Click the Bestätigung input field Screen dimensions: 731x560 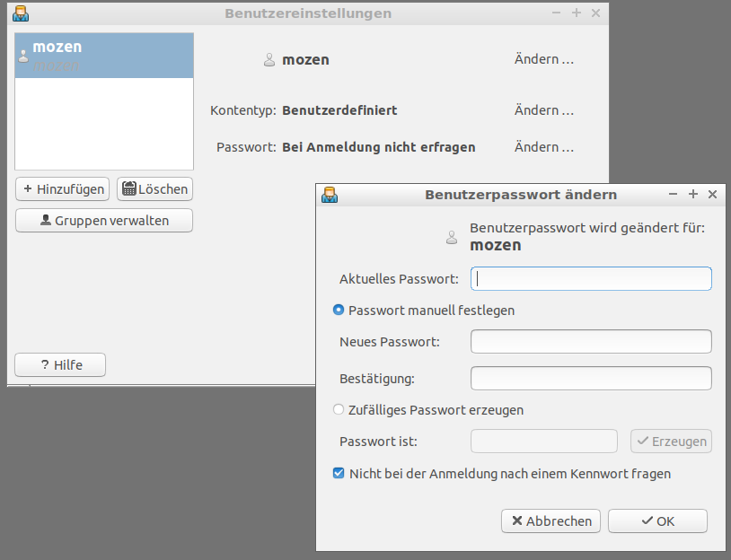[591, 379]
